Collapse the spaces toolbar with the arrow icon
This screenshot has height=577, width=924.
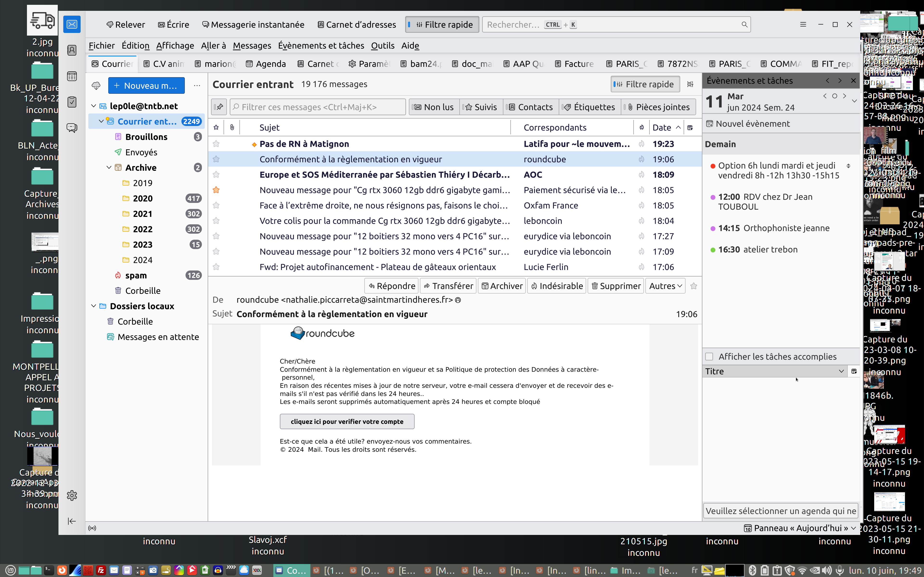(x=72, y=521)
